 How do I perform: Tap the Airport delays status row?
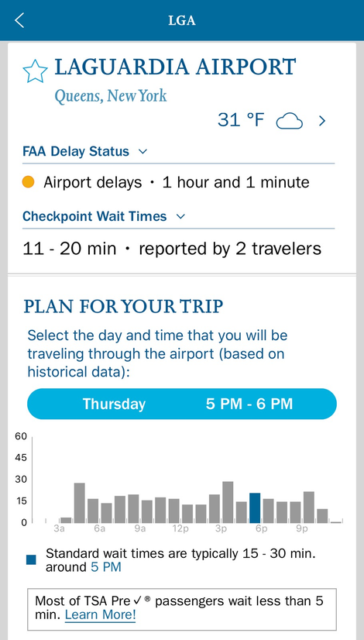(x=166, y=182)
